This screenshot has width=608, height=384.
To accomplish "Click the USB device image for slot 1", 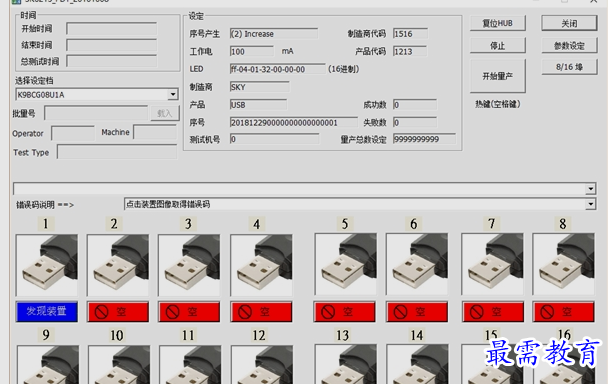I will click(47, 265).
